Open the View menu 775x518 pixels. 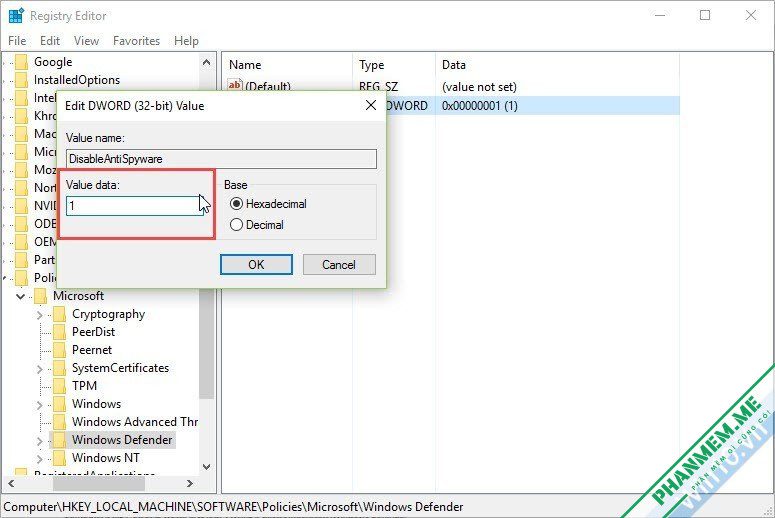[86, 41]
